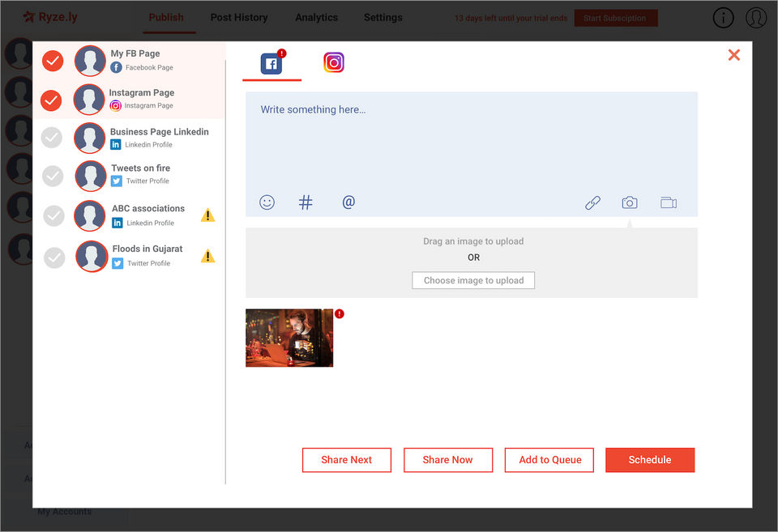Image resolution: width=778 pixels, height=532 pixels.
Task: Open the user profile icon in header
Action: tap(756, 17)
